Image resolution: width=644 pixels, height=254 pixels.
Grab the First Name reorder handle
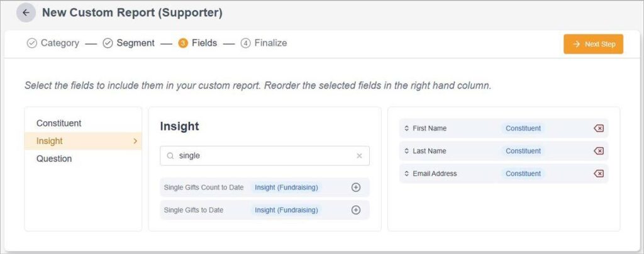click(407, 128)
